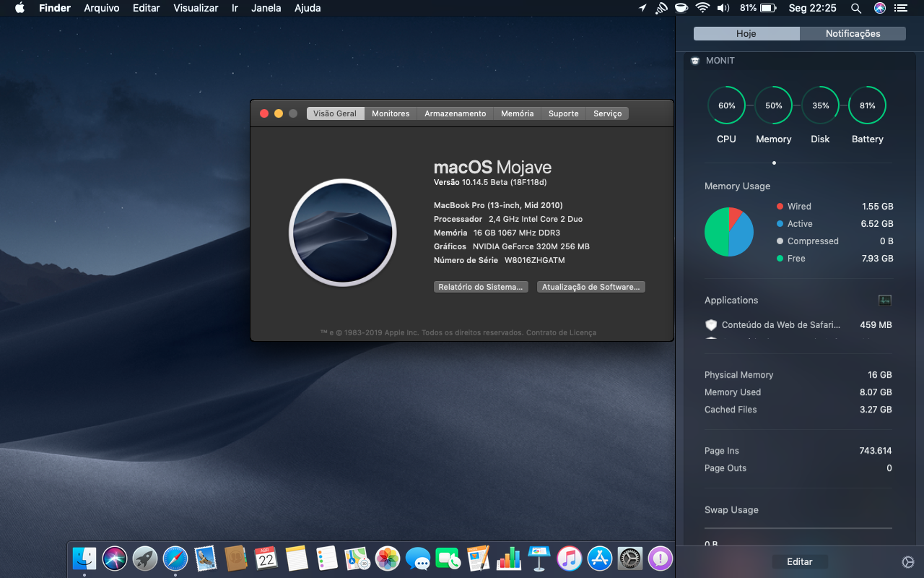Open the Activity Monitor icon beside Applications
Viewport: 924px width, 578px height.
tap(884, 301)
